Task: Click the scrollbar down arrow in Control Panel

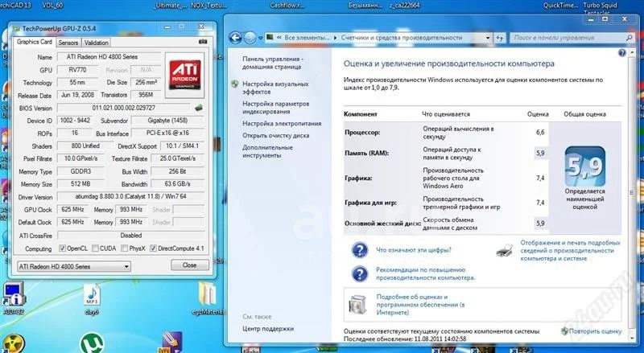Action: pyautogui.click(x=631, y=339)
